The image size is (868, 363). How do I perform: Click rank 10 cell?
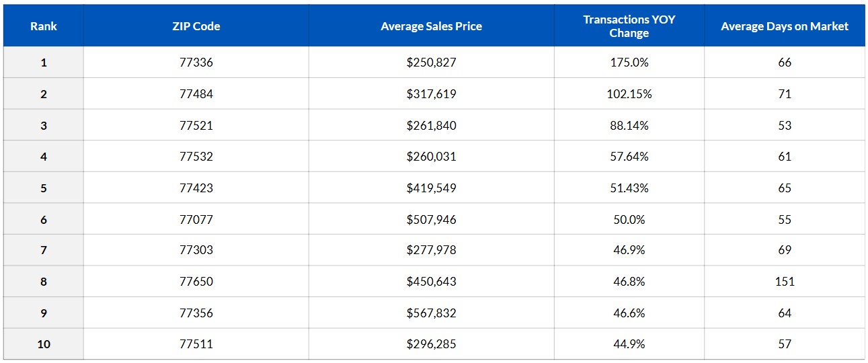point(44,344)
